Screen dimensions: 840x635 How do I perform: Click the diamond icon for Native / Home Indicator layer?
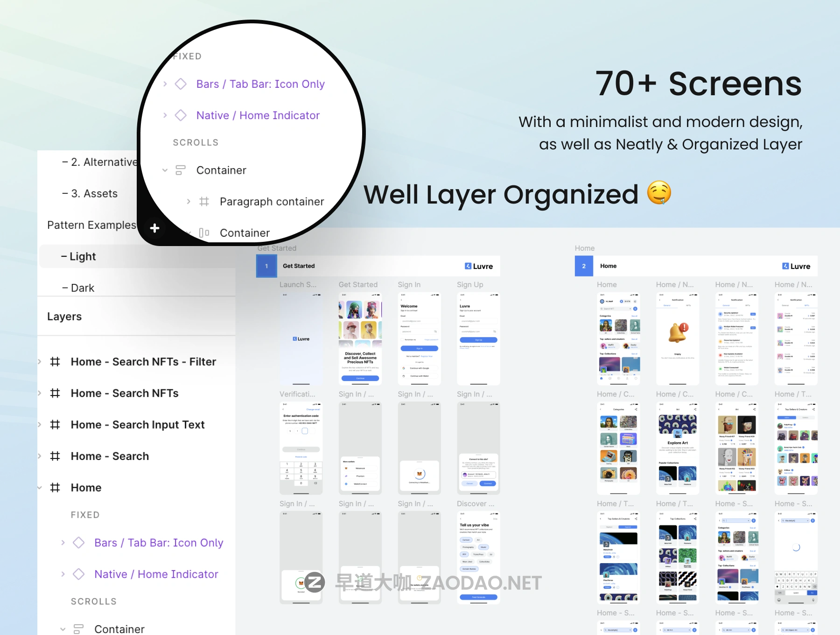[x=79, y=574]
